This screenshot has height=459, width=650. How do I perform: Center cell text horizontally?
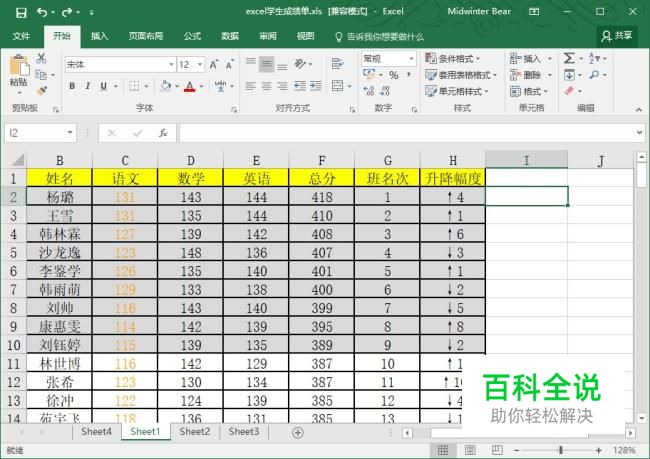click(x=267, y=86)
